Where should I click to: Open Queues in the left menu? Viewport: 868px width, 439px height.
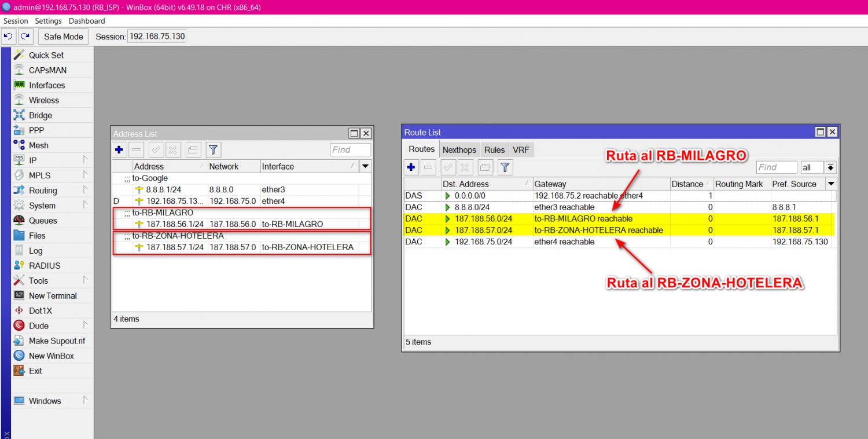pos(43,221)
